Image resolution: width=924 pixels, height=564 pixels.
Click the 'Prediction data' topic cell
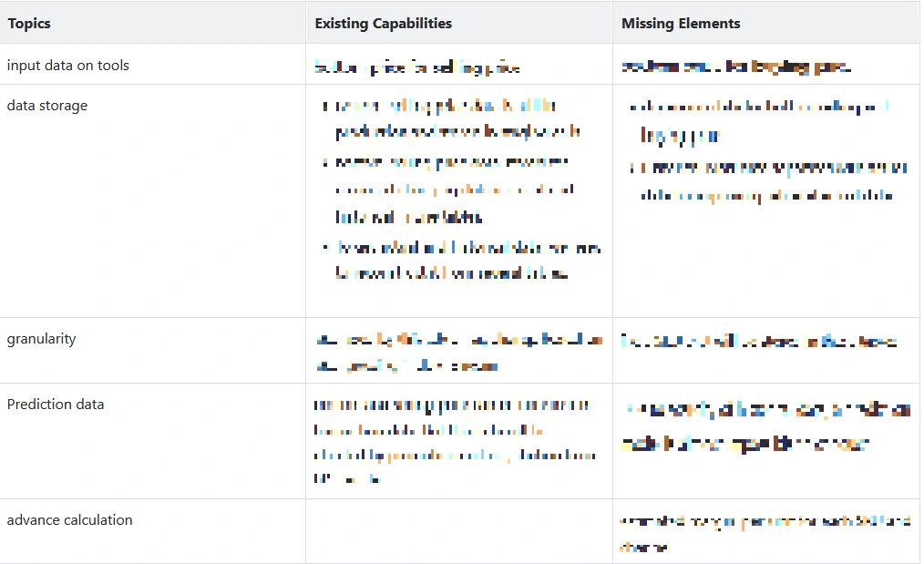[56, 405]
